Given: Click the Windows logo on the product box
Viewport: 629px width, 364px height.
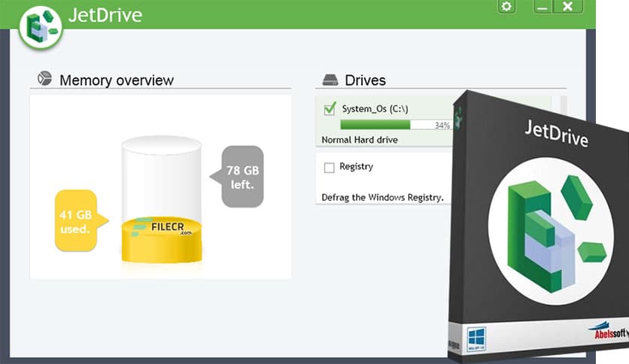Looking at the screenshot, I should point(476,337).
